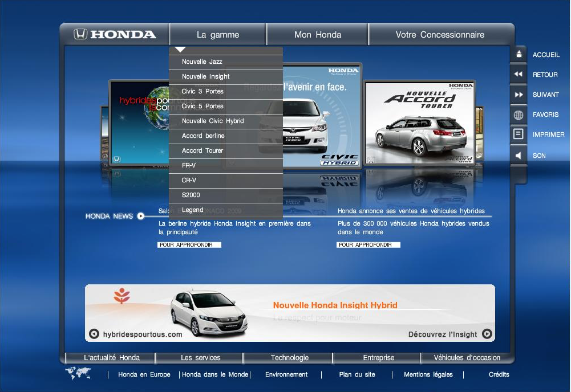
Task: Click the SON label
Action: point(539,156)
